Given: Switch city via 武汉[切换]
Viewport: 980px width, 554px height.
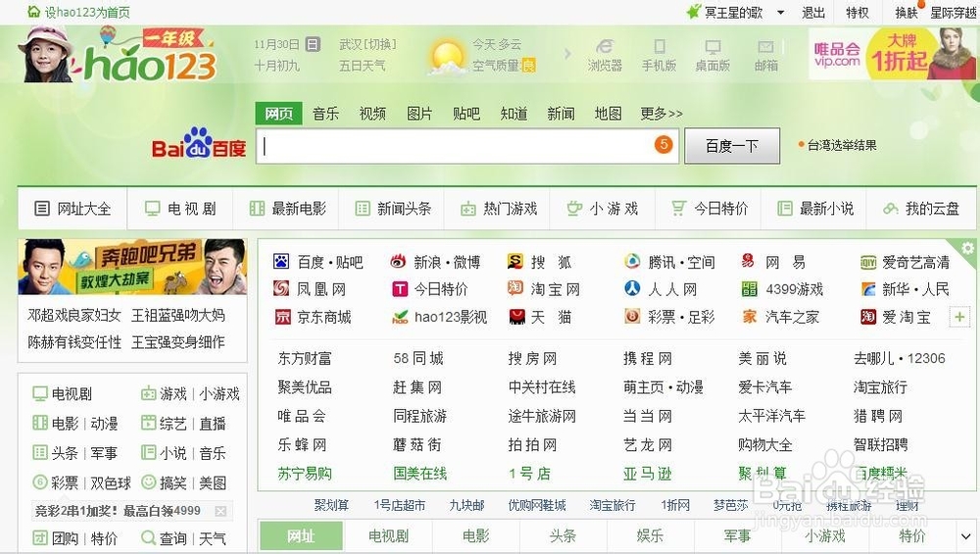Looking at the screenshot, I should (x=367, y=44).
